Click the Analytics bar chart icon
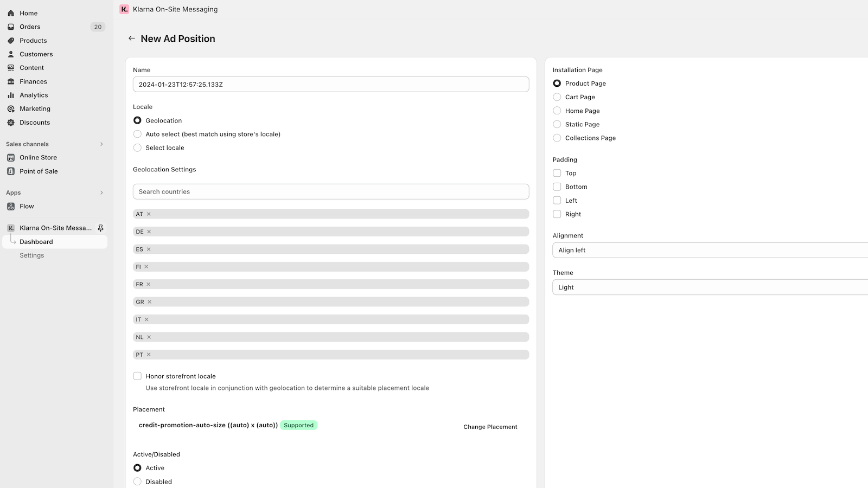The image size is (868, 488). click(x=11, y=95)
